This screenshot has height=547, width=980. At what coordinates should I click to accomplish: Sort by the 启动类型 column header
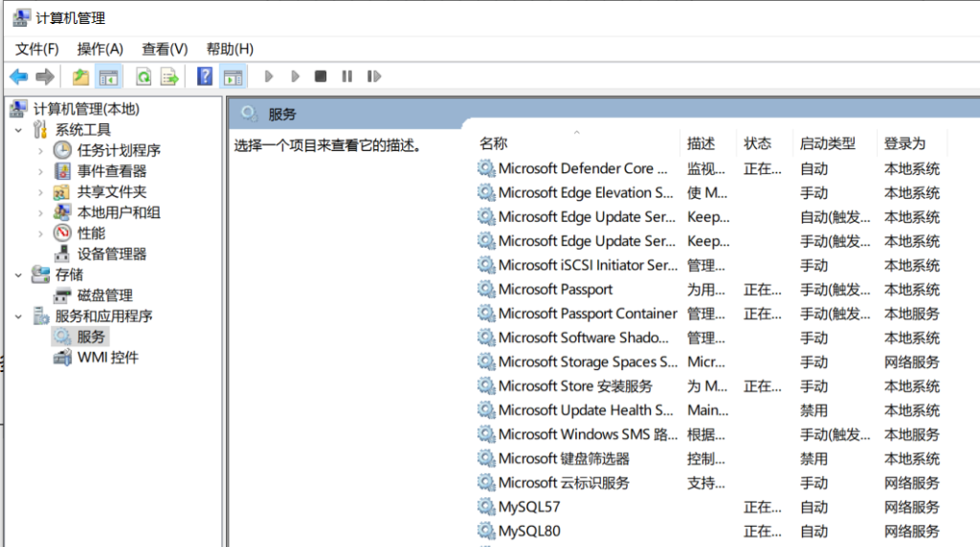tap(835, 143)
